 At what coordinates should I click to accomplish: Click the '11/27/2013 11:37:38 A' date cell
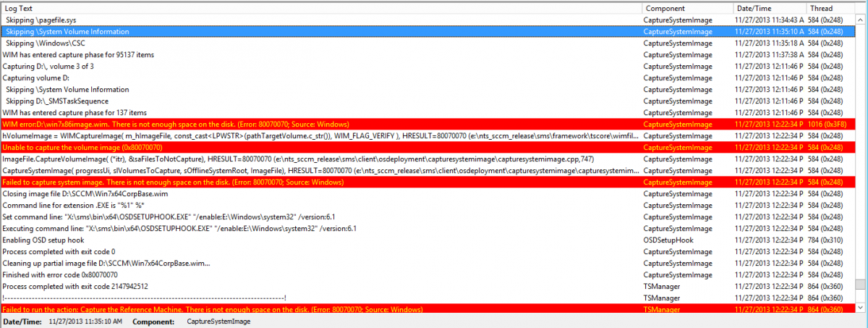[x=770, y=55]
